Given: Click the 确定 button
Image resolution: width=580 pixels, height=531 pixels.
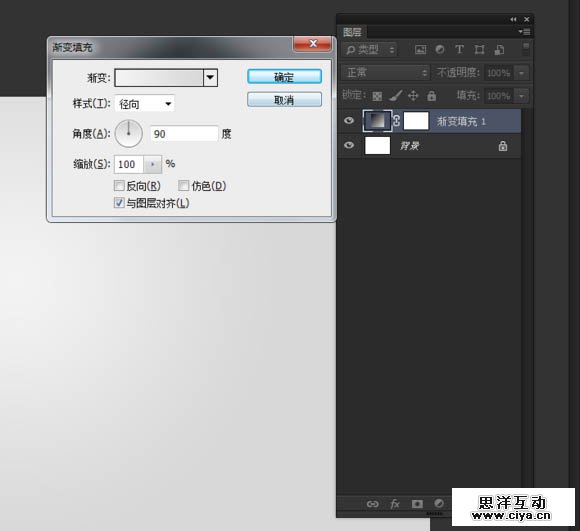Looking at the screenshot, I should click(x=284, y=77).
